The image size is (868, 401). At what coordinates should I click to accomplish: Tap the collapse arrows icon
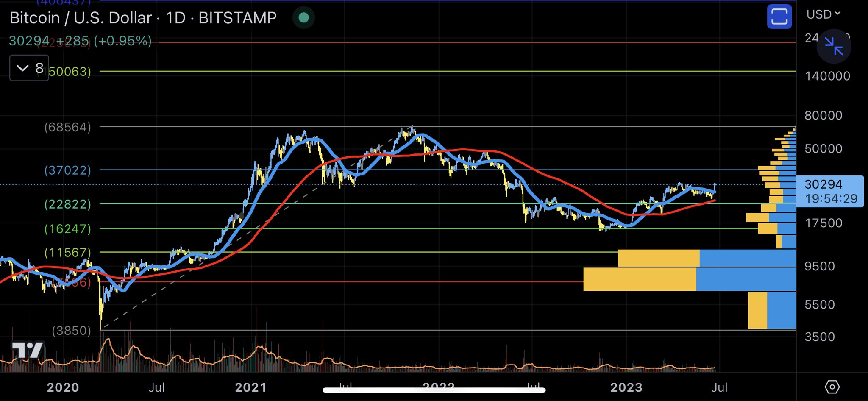click(834, 46)
